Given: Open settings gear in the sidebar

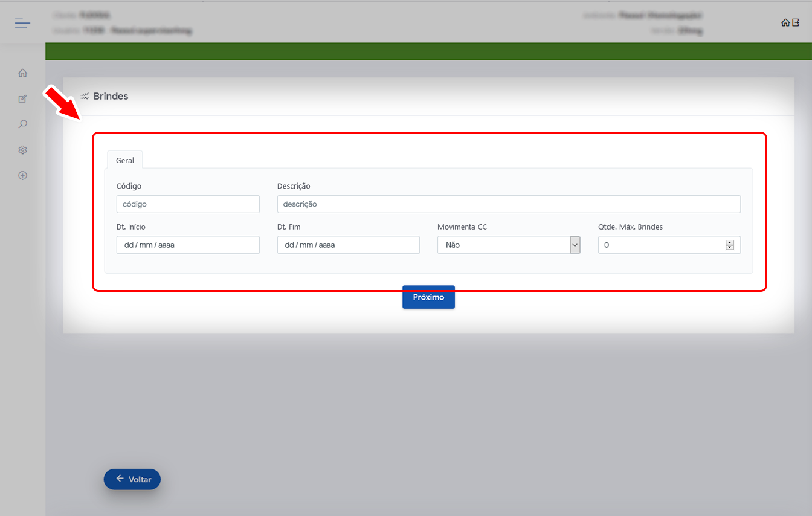Looking at the screenshot, I should [22, 150].
